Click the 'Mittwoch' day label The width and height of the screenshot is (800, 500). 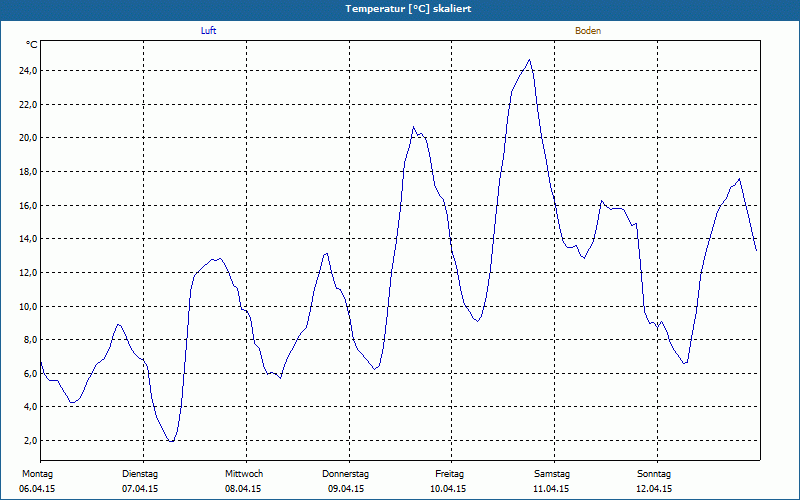244,474
